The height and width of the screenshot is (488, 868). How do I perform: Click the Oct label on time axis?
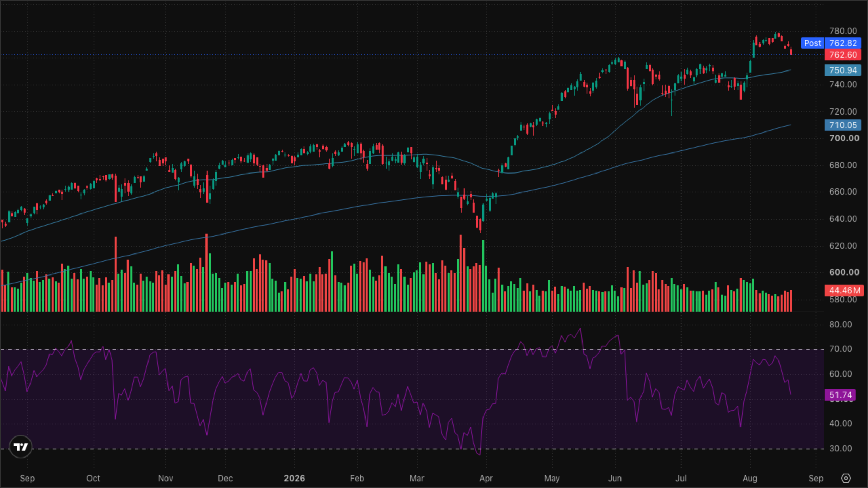pyautogui.click(x=93, y=478)
